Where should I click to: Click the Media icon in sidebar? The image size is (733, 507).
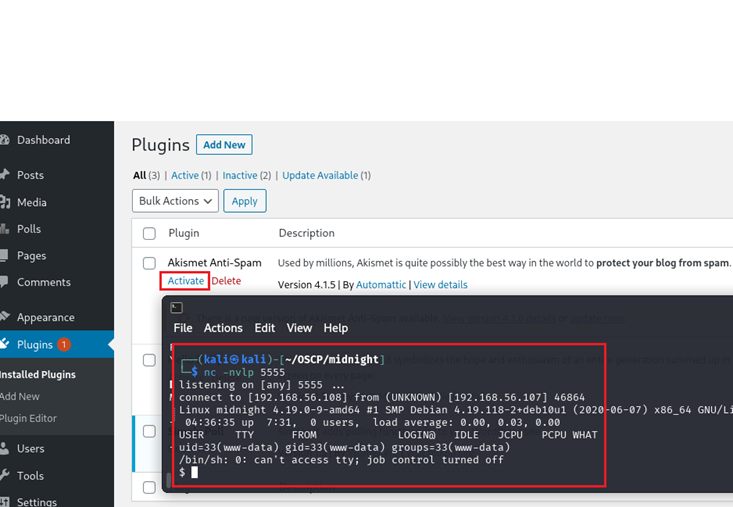point(5,202)
